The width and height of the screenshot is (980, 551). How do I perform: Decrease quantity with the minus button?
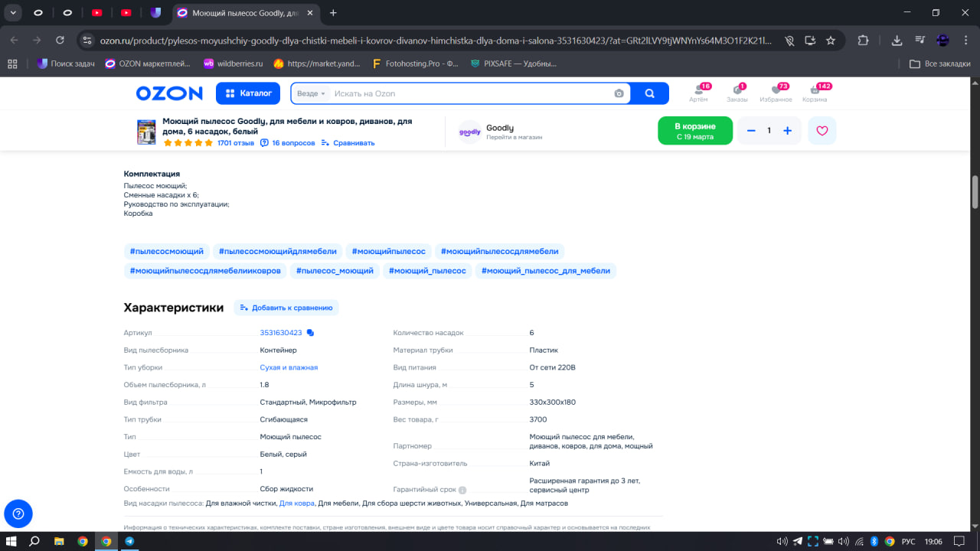click(x=751, y=131)
